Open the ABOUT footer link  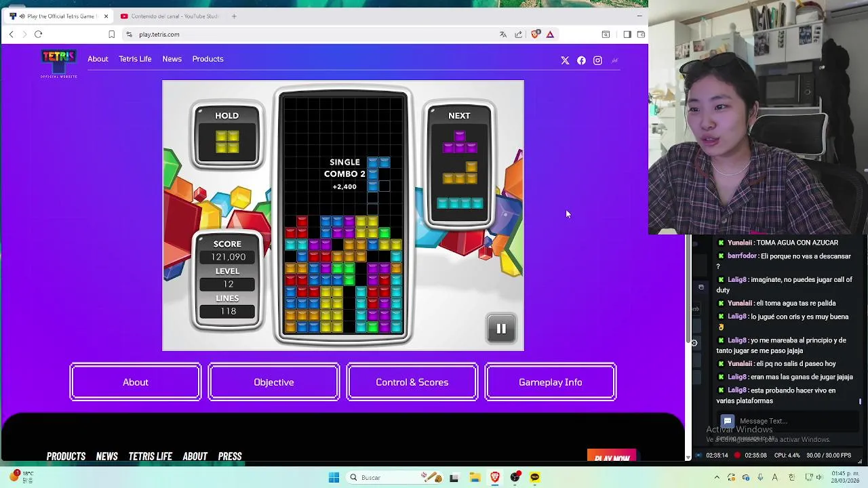click(x=195, y=456)
